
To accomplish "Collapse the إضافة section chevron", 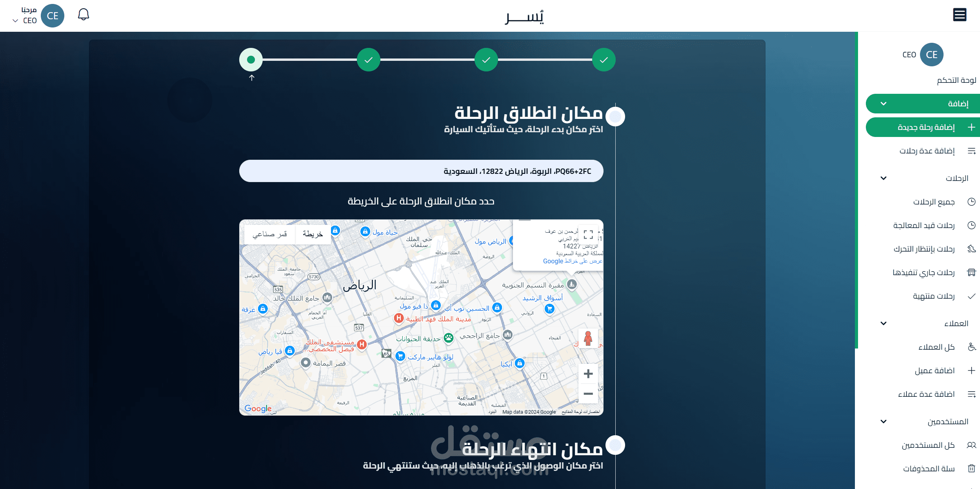I will point(883,104).
